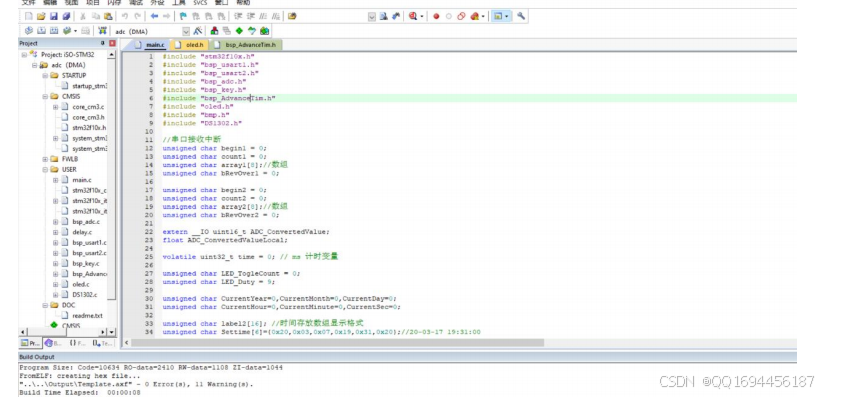Click line 25 volatile uint32_t time code
Screen dimensions: 845x397
pyautogui.click(x=250, y=257)
